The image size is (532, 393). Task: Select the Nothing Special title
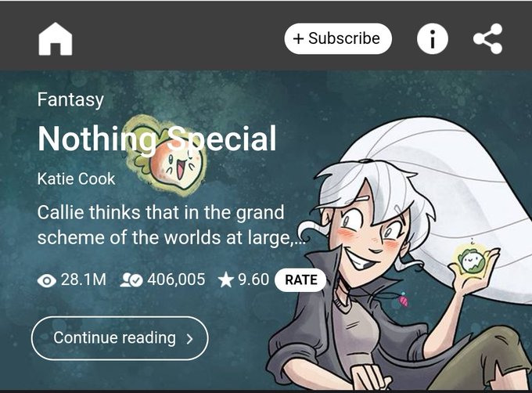[x=156, y=139]
